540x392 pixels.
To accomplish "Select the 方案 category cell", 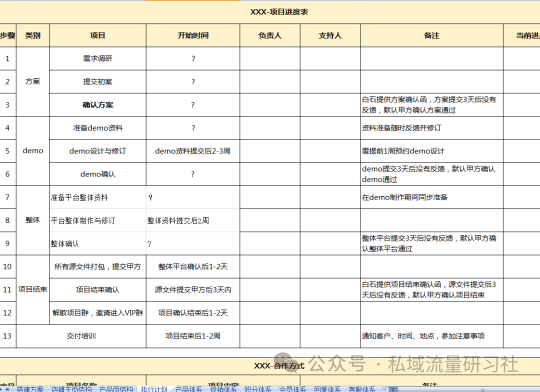I will click(x=32, y=81).
